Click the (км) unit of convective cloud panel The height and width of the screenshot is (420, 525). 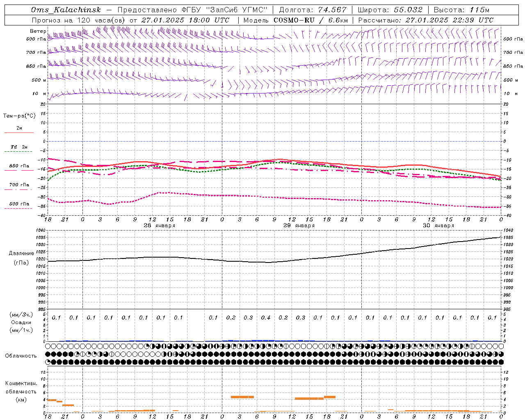(21, 400)
